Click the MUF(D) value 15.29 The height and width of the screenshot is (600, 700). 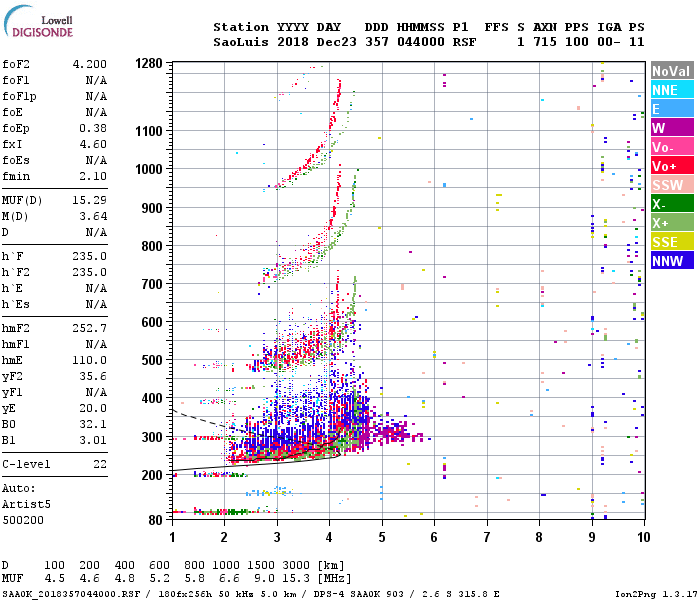click(90, 200)
